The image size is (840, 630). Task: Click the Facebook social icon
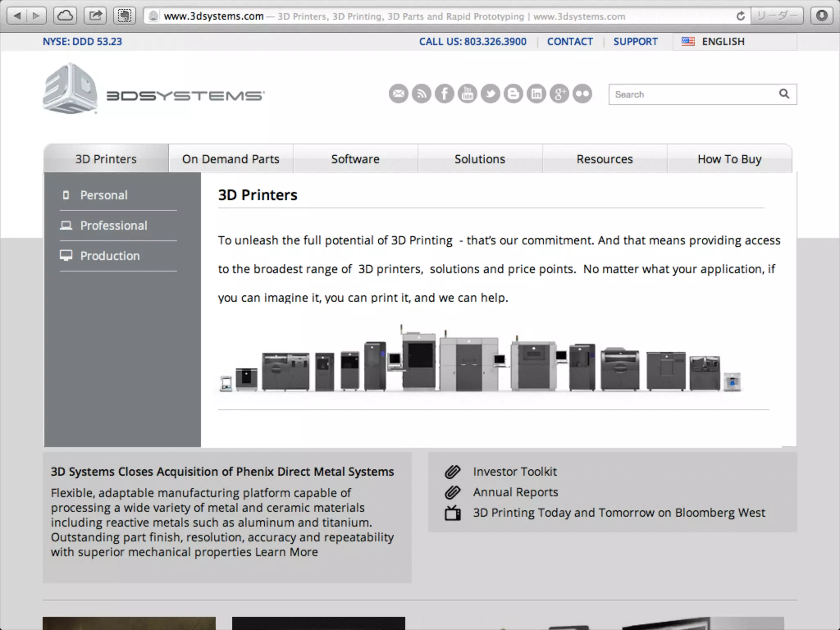[x=444, y=94]
